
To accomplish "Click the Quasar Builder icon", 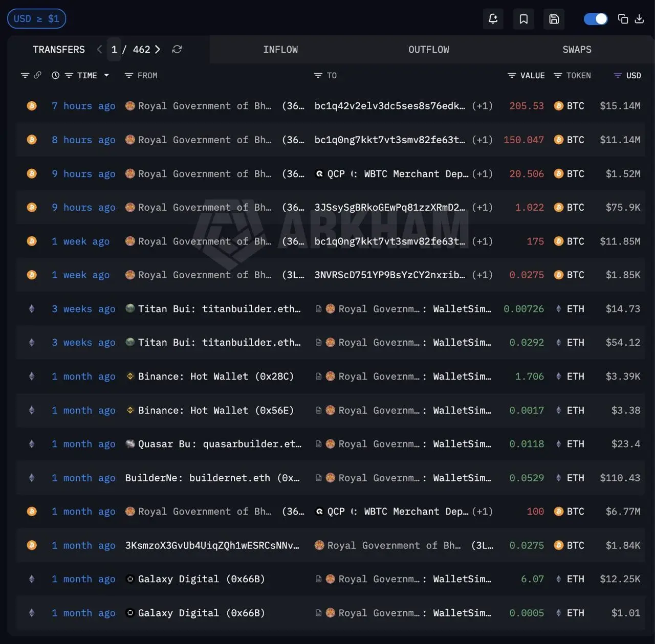I will click(x=130, y=443).
